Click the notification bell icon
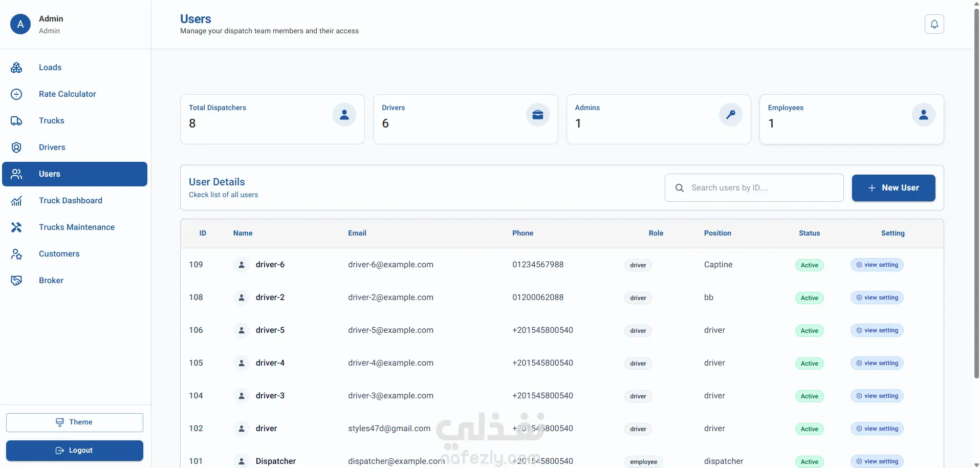 point(934,24)
